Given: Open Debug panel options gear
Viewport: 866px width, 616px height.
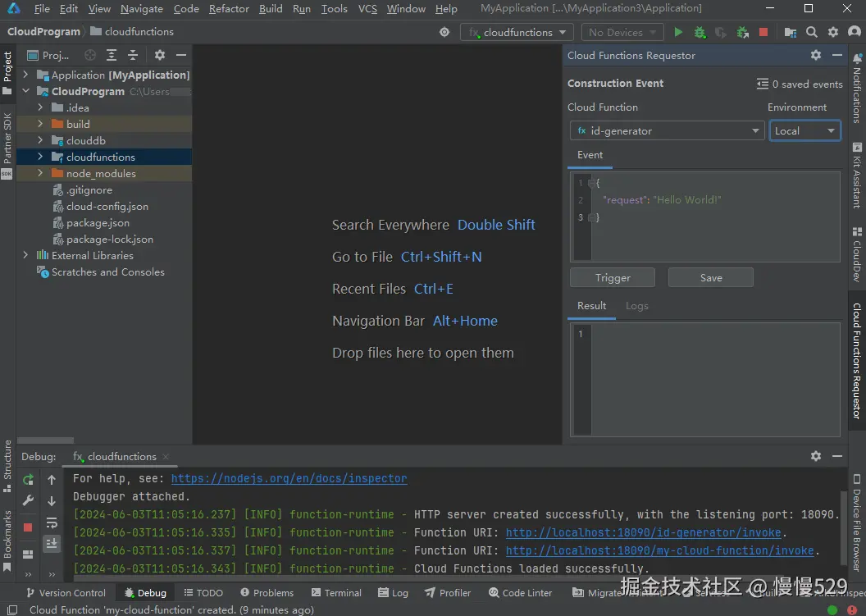Looking at the screenshot, I should pyautogui.click(x=816, y=456).
